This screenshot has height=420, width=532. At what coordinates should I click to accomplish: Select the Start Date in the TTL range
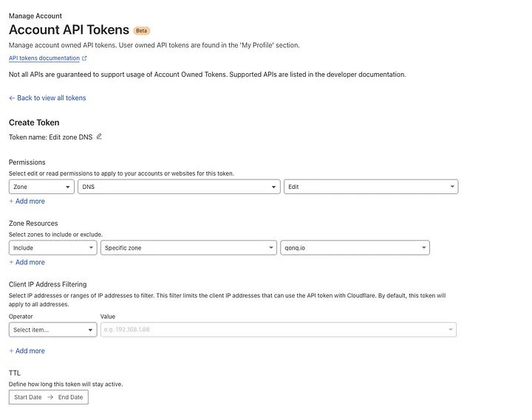point(28,397)
